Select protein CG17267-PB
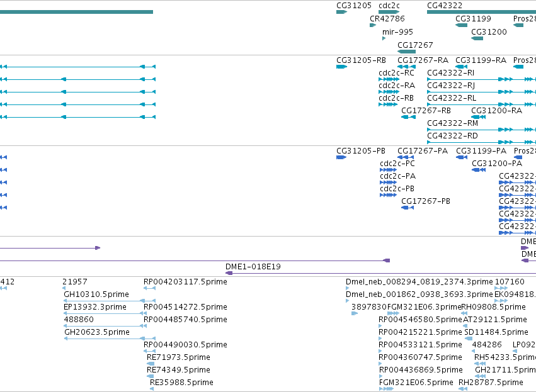This screenshot has width=536, height=392. point(426,201)
